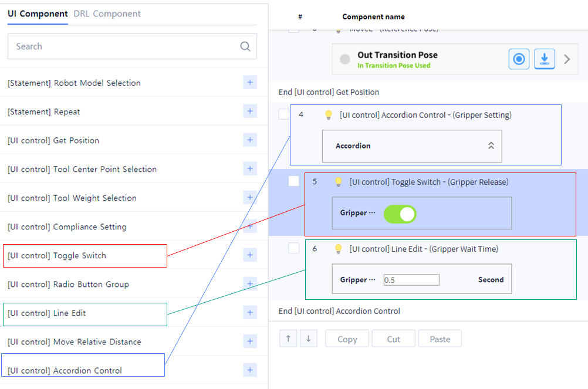Select checkbox for Line Edit row 6
588x389 pixels.
293,248
